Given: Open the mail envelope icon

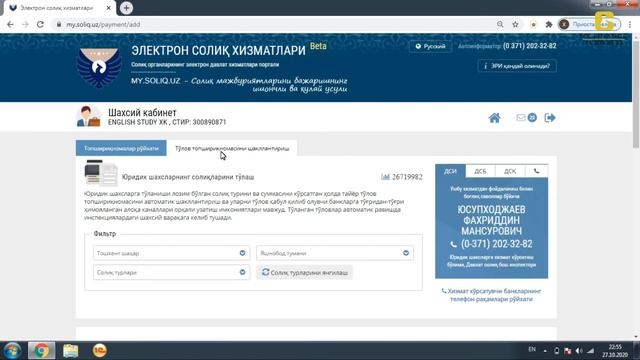Looking at the screenshot, I should pyautogui.click(x=520, y=118).
